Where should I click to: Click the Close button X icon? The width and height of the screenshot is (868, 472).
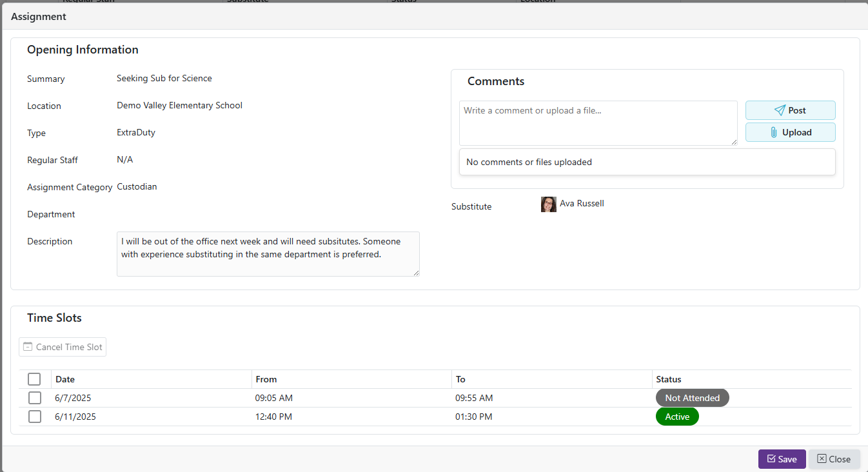coord(822,459)
